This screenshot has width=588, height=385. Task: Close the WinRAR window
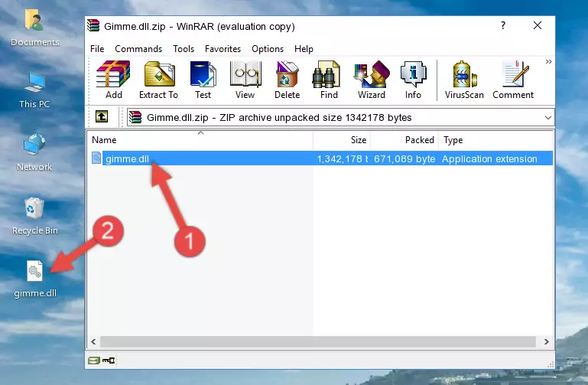point(538,25)
